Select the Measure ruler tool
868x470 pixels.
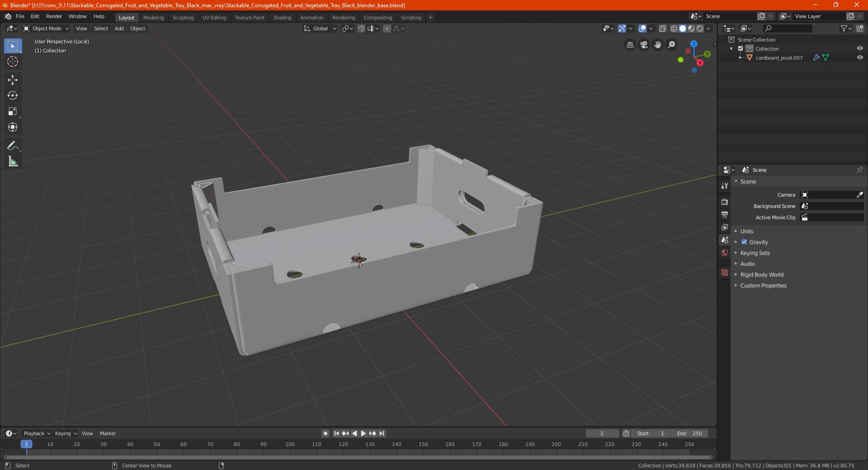13,161
